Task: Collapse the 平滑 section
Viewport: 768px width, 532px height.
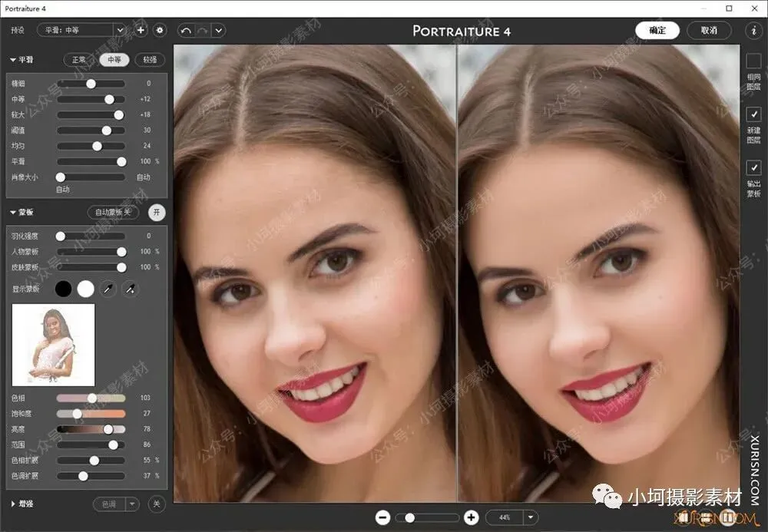Action: (x=13, y=60)
